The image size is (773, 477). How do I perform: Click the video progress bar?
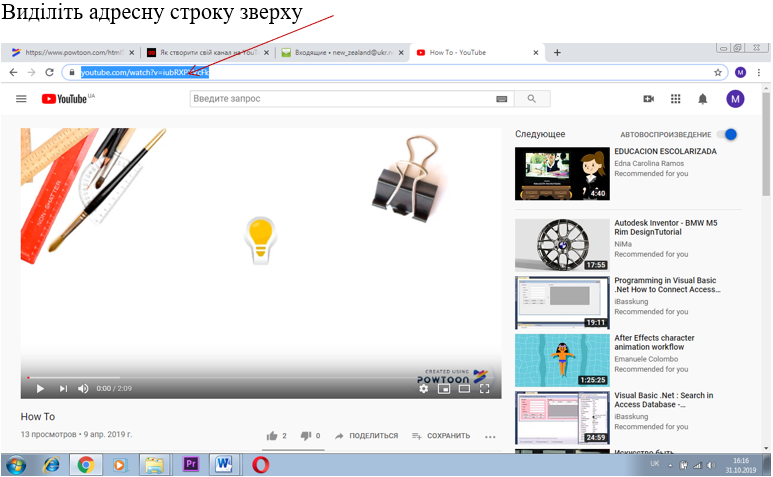click(x=261, y=377)
